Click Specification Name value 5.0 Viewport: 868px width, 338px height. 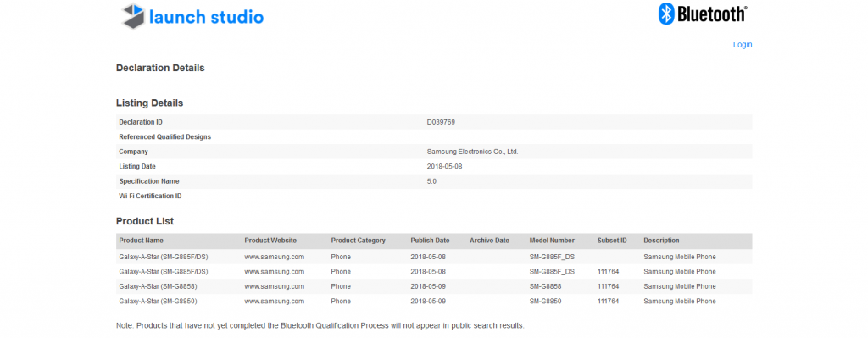[431, 181]
